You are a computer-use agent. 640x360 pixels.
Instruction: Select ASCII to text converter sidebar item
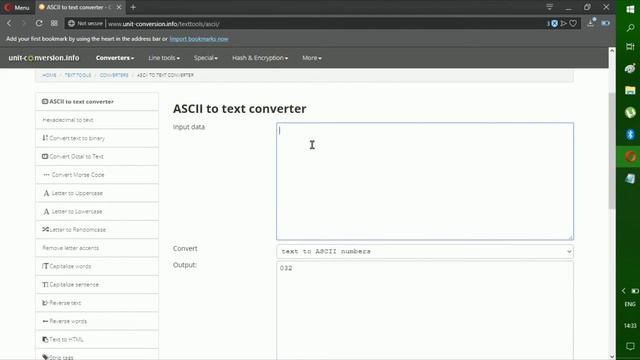point(97,102)
